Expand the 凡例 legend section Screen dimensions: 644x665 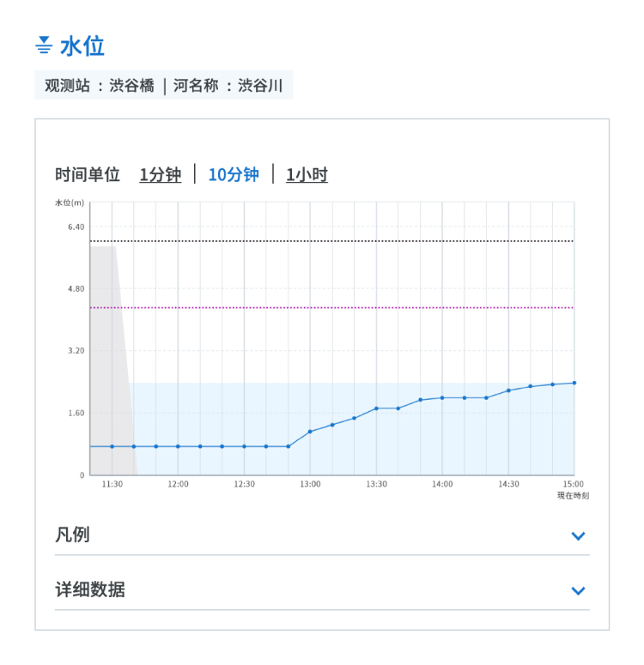tap(322, 535)
